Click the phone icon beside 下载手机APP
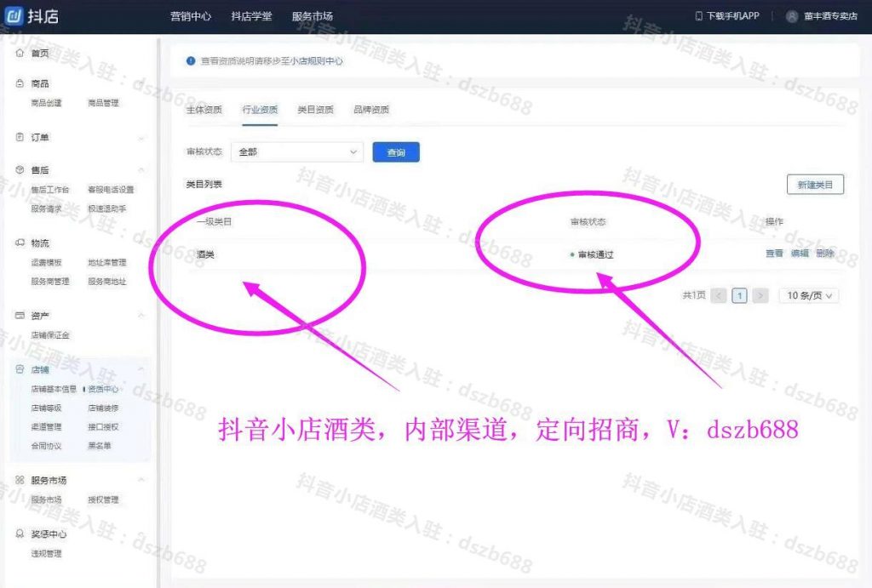Screen dimensions: 872x588 pyautogui.click(x=699, y=16)
